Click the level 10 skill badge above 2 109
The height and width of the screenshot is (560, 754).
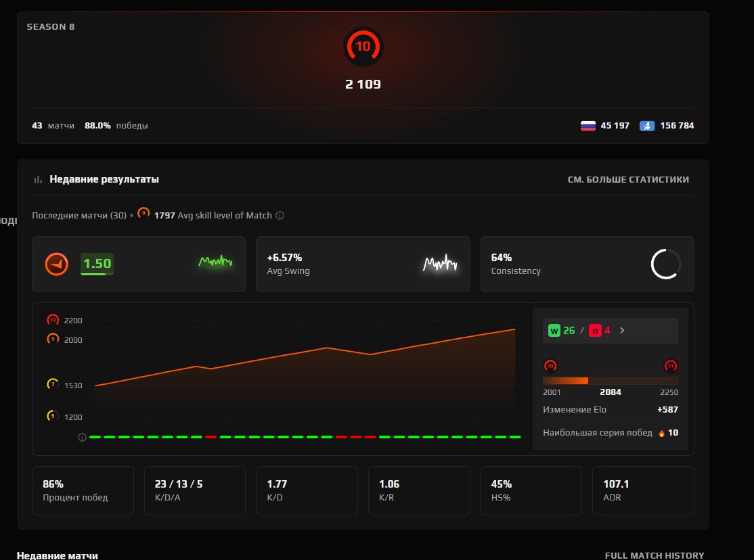tap(363, 47)
